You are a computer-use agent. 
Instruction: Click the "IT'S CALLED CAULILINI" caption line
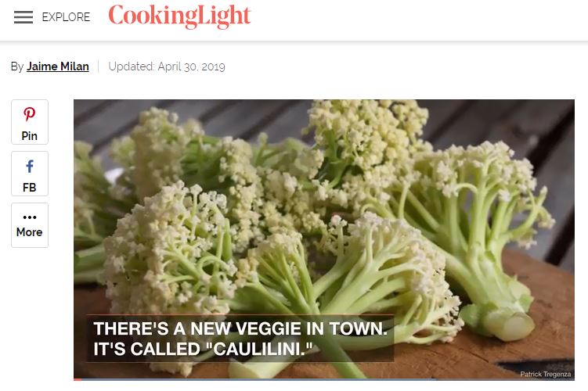(203, 349)
